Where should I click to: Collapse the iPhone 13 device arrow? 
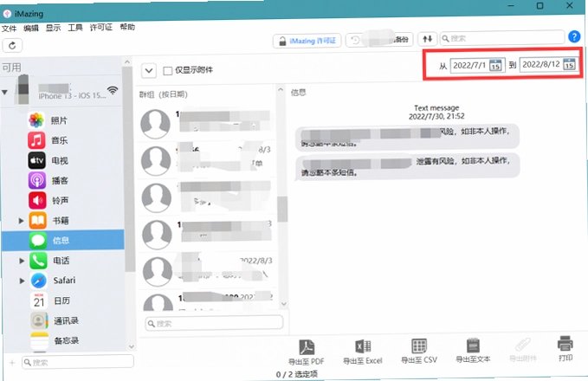(x=4, y=92)
